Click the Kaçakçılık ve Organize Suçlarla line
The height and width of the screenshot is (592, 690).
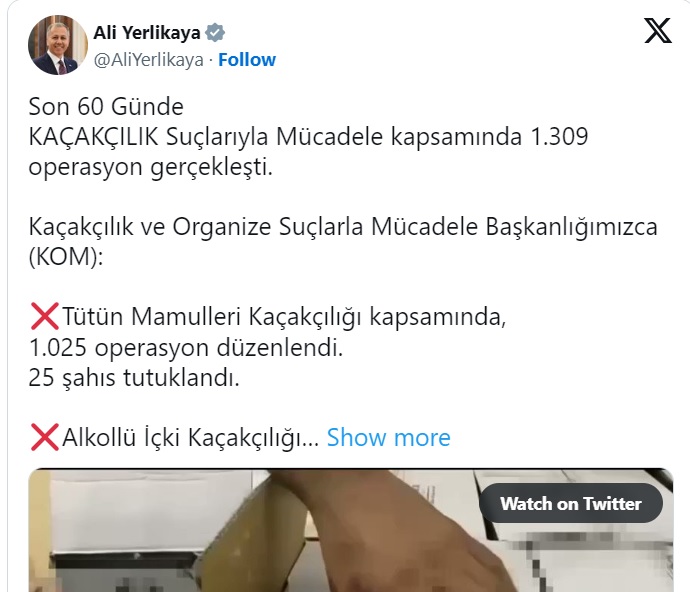(x=343, y=227)
